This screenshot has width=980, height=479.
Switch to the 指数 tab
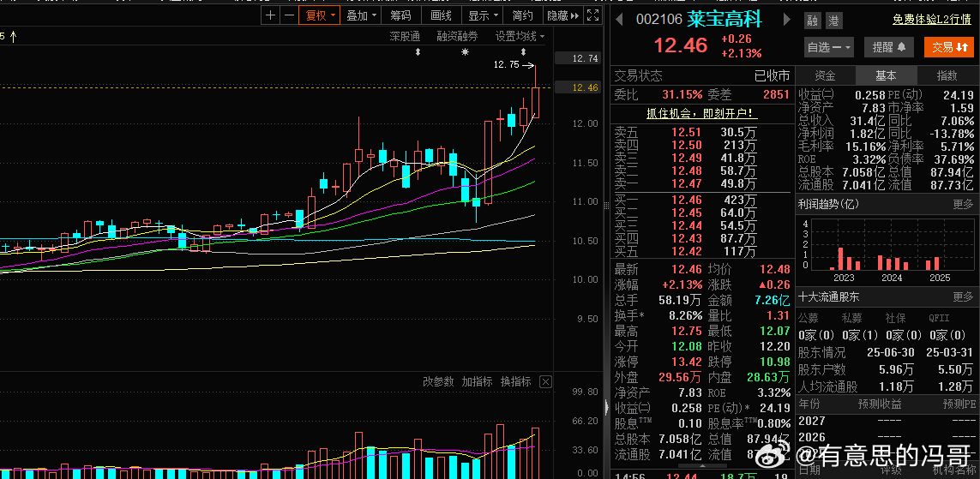click(x=947, y=75)
